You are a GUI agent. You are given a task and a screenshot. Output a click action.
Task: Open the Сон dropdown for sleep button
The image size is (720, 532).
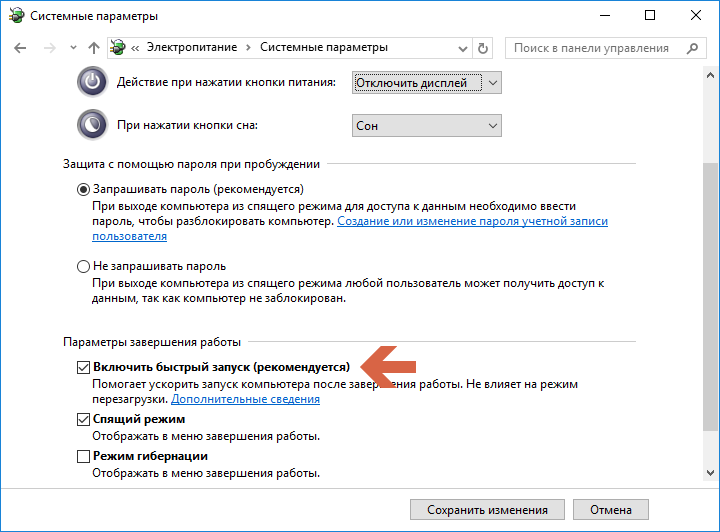pos(427,126)
